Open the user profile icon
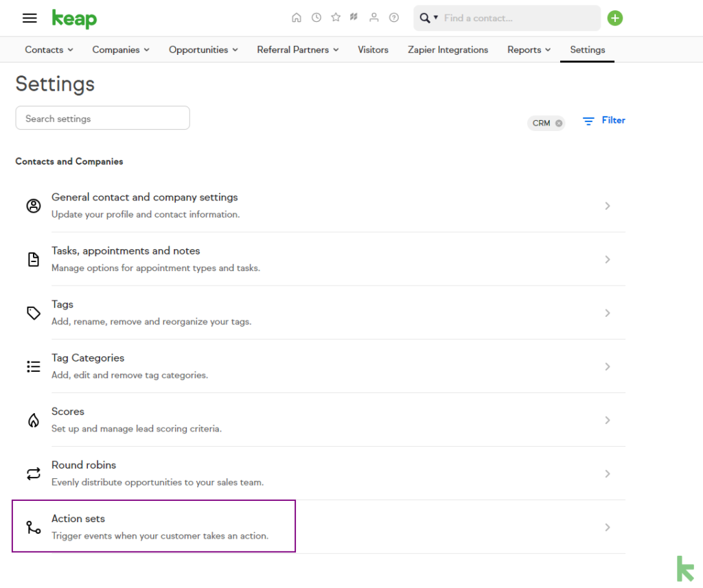 [374, 17]
